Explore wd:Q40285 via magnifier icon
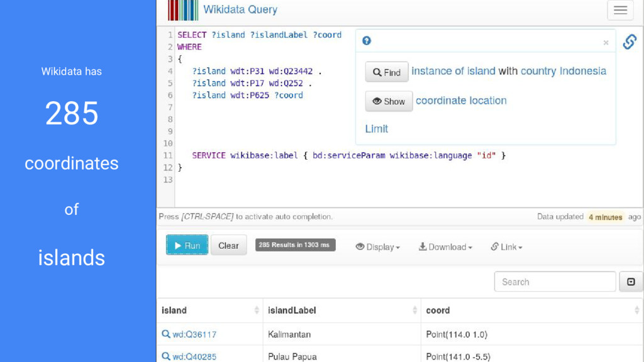The width and height of the screenshot is (644, 362). tap(165, 356)
